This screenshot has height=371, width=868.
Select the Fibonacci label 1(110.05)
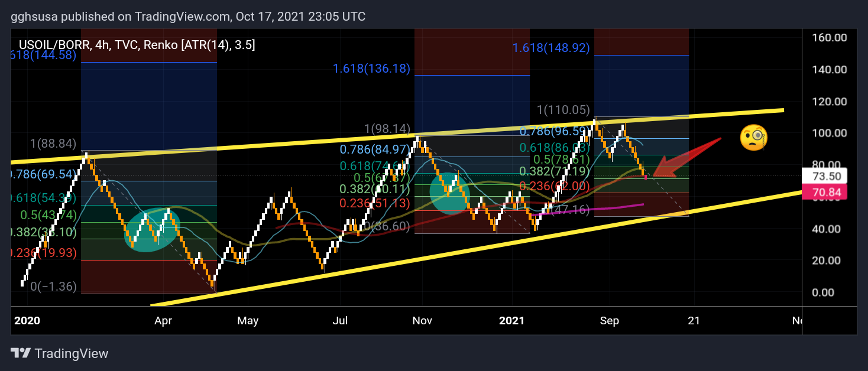pos(563,109)
